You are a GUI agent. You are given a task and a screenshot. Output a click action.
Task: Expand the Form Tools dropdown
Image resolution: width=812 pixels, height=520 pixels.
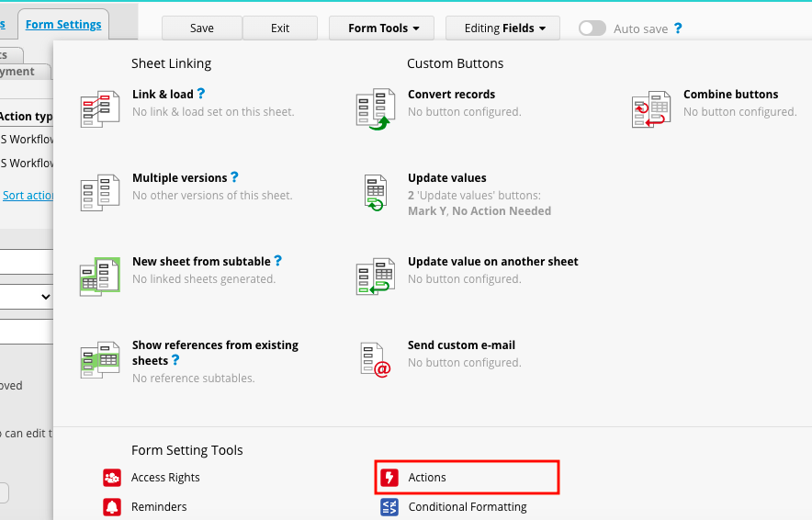[382, 28]
